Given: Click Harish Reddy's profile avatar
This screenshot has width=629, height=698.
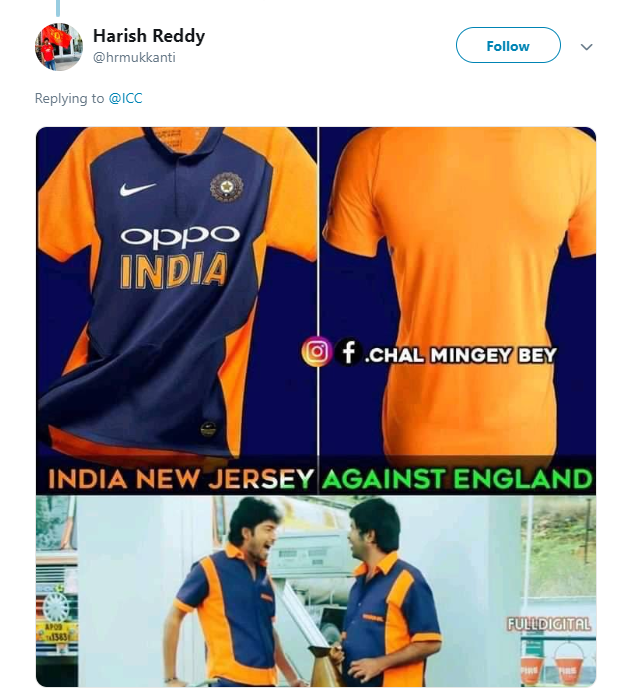Looking at the screenshot, I should point(58,47).
